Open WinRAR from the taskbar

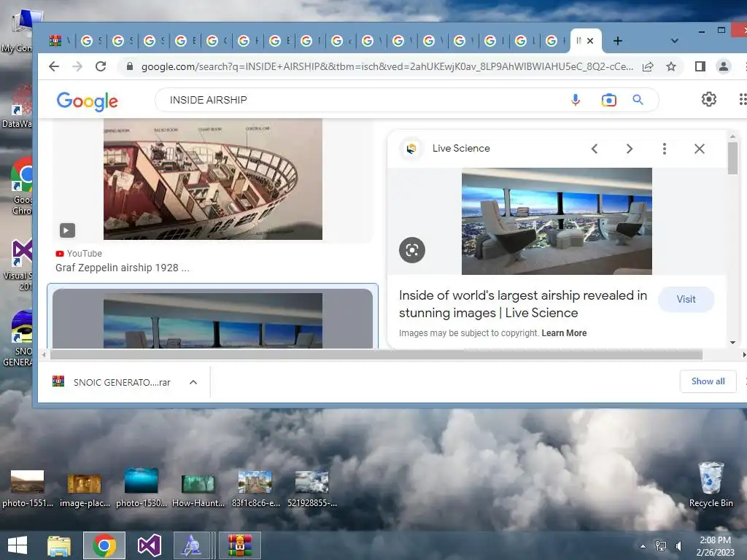click(239, 545)
